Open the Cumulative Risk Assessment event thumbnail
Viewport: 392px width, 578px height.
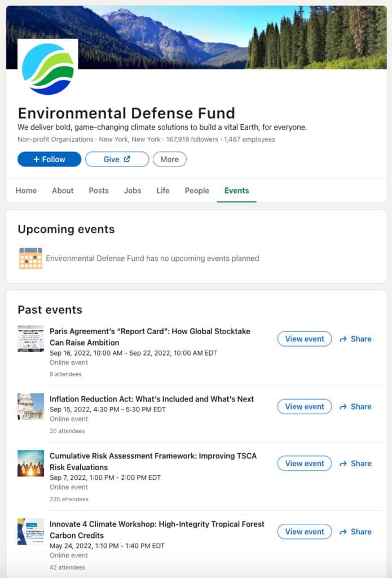click(30, 463)
